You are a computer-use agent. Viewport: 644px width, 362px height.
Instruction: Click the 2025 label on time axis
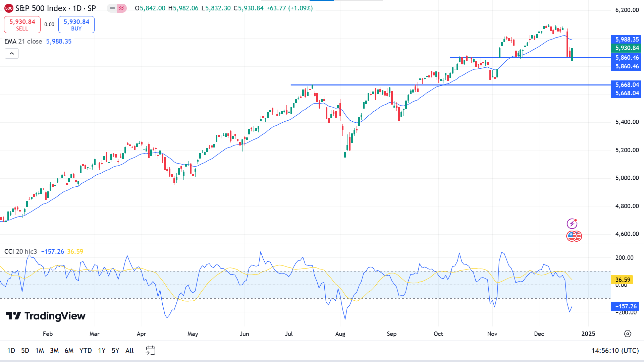pos(588,334)
